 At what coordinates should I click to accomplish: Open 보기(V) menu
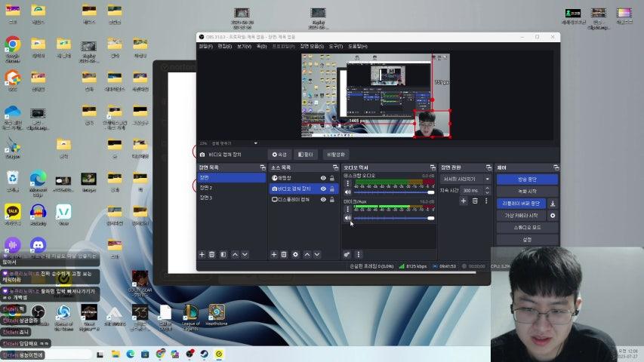[244, 46]
